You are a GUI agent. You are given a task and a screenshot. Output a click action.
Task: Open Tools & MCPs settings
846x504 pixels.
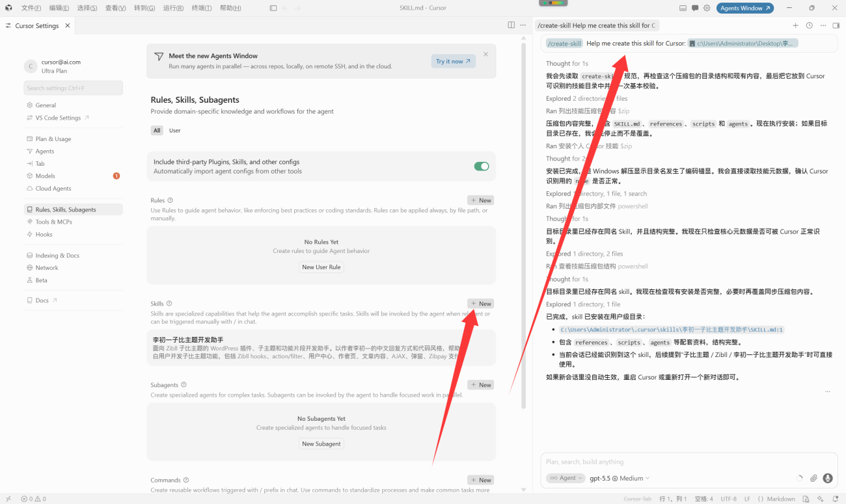click(74, 222)
